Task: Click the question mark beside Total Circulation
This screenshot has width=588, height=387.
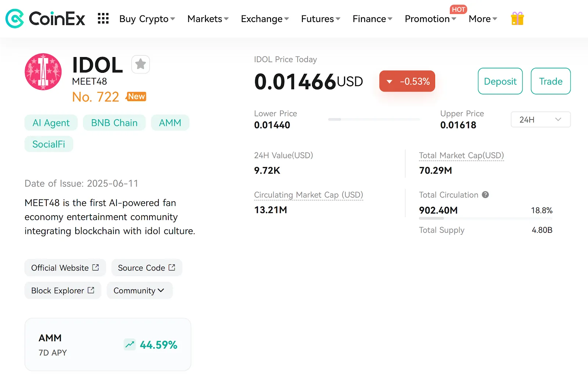Action: coord(485,195)
